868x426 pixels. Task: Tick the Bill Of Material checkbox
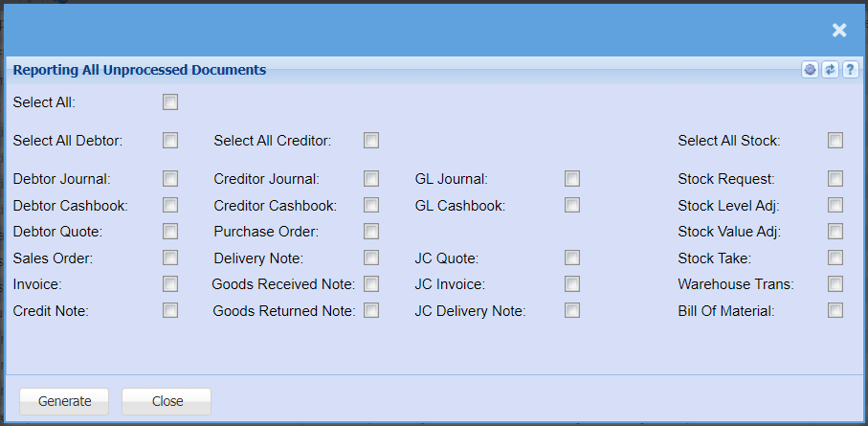835,310
